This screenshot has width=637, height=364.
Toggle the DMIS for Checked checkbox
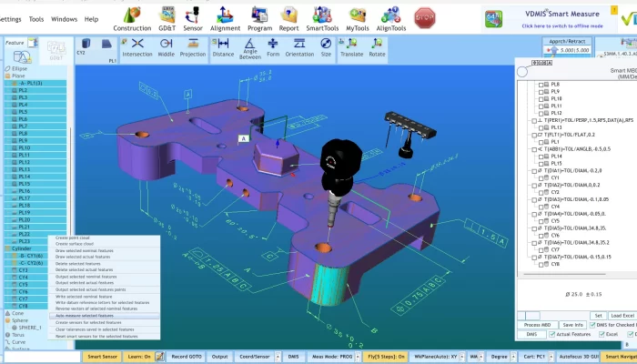click(x=592, y=325)
